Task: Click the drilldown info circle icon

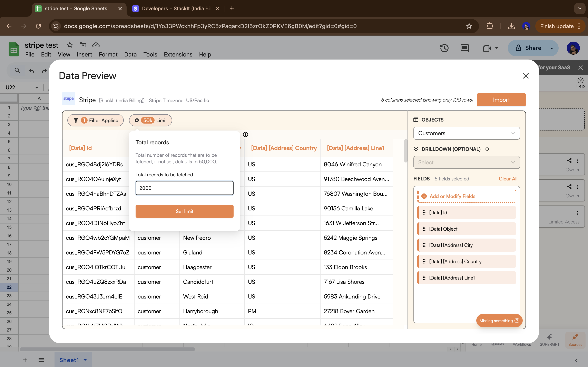Action: tap(487, 149)
